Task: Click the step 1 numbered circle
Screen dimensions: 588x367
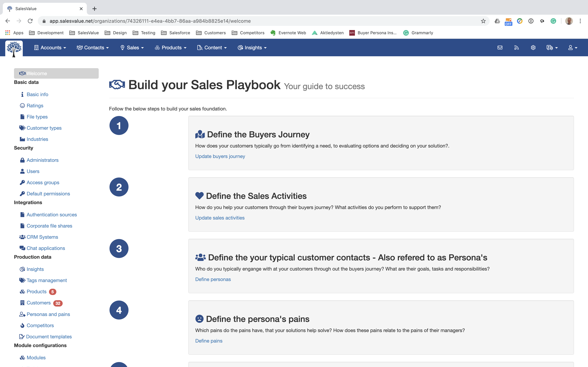Action: click(119, 125)
